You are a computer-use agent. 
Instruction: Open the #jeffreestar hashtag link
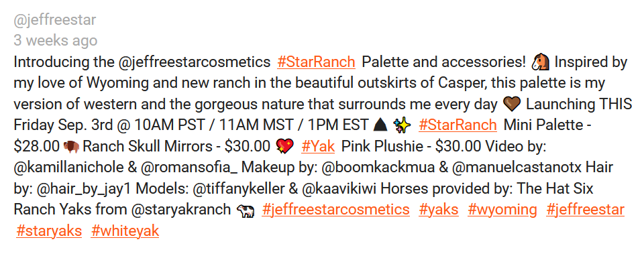(585, 210)
